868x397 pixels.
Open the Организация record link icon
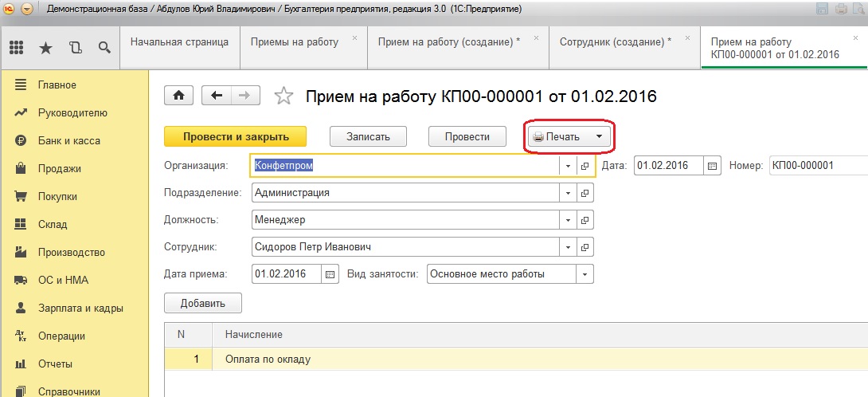pyautogui.click(x=585, y=166)
